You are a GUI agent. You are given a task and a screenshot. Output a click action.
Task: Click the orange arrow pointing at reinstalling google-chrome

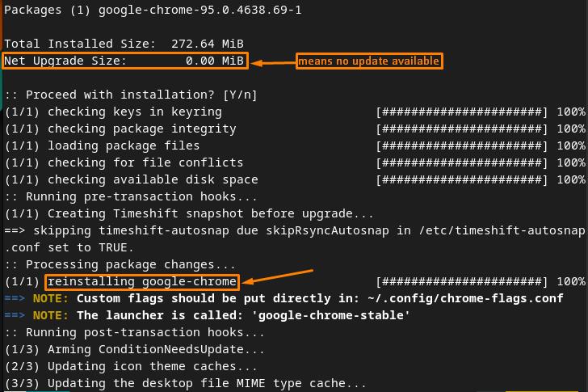point(278,276)
